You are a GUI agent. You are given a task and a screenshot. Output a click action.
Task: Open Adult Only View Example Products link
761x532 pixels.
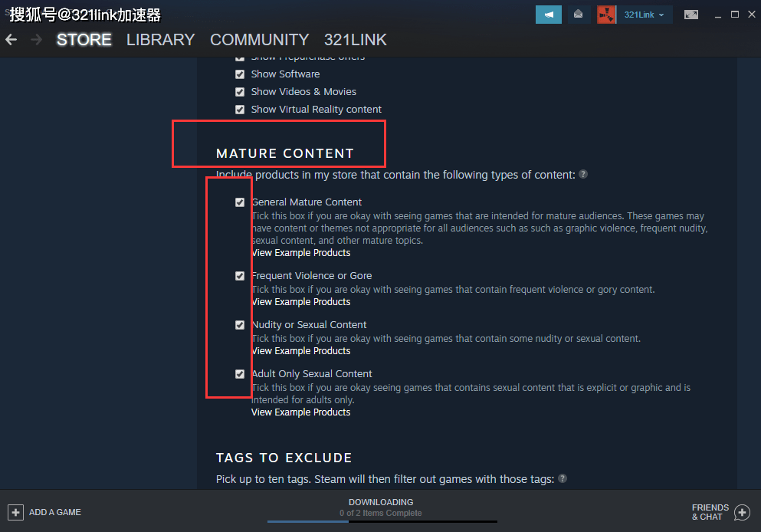(301, 412)
